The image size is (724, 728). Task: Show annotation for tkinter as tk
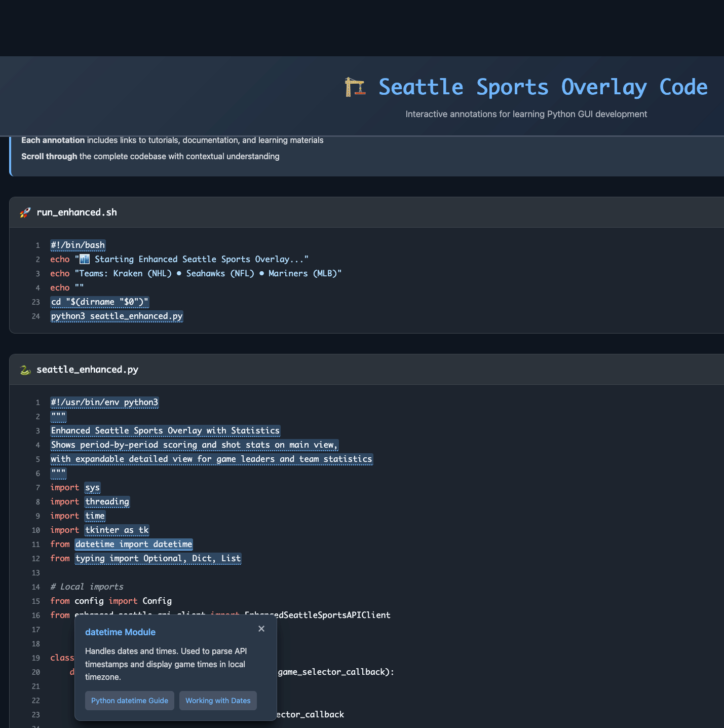pyautogui.click(x=117, y=530)
